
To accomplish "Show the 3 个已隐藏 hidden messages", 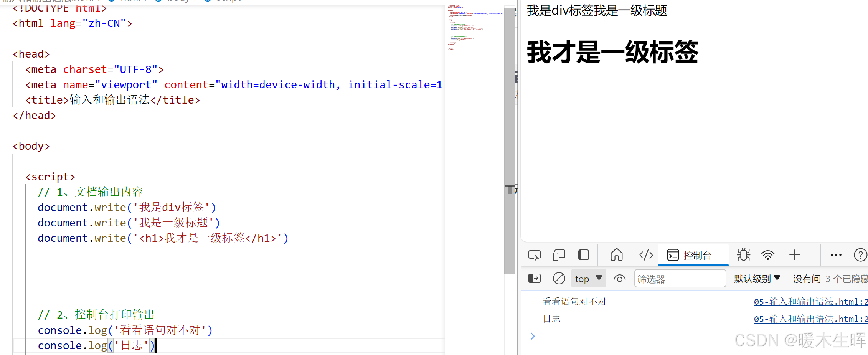I will point(846,279).
